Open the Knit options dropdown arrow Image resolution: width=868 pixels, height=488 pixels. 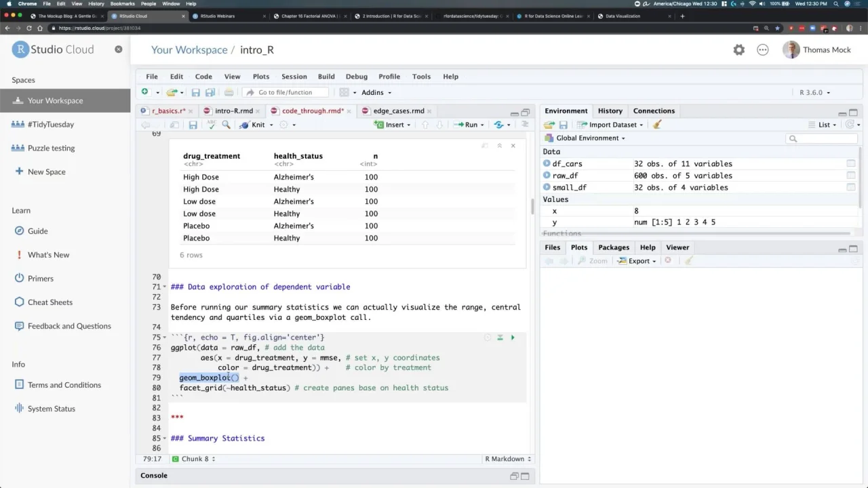(271, 125)
